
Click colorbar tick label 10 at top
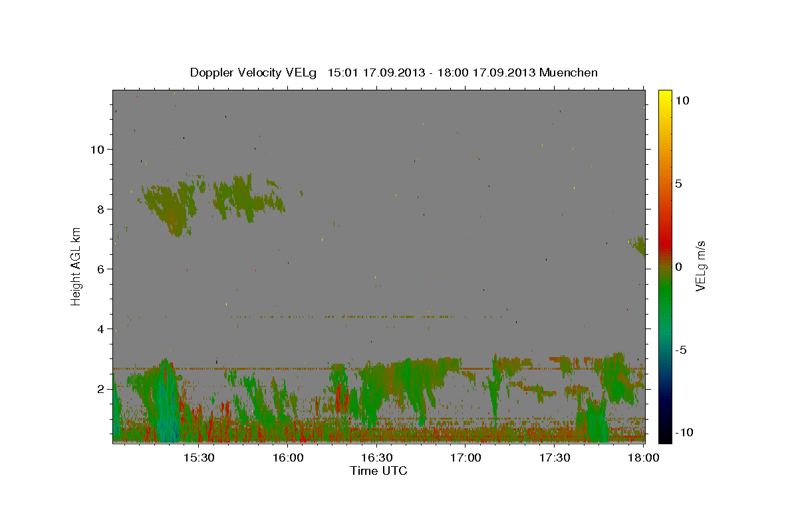tap(682, 100)
